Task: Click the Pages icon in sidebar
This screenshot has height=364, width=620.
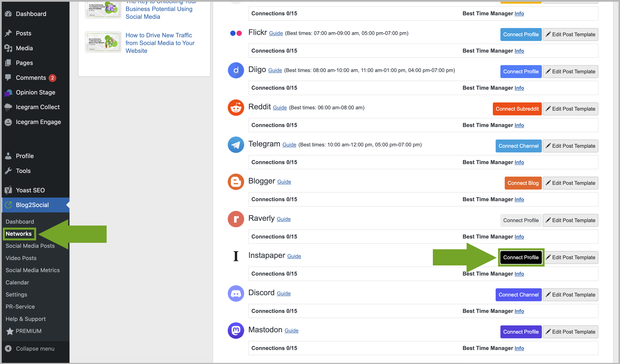Action: (8, 63)
